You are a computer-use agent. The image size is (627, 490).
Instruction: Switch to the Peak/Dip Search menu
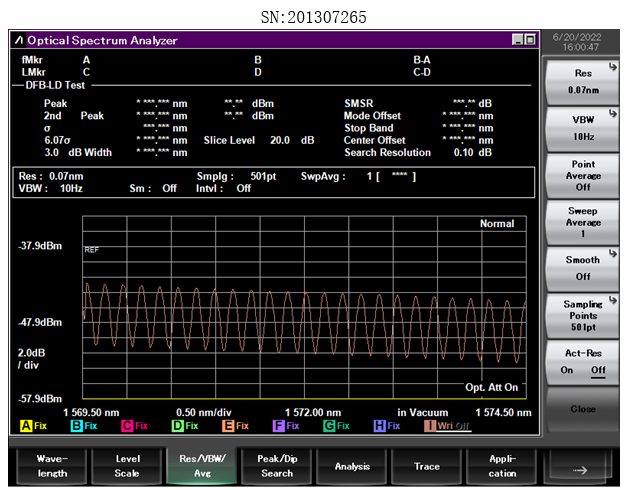(x=277, y=466)
